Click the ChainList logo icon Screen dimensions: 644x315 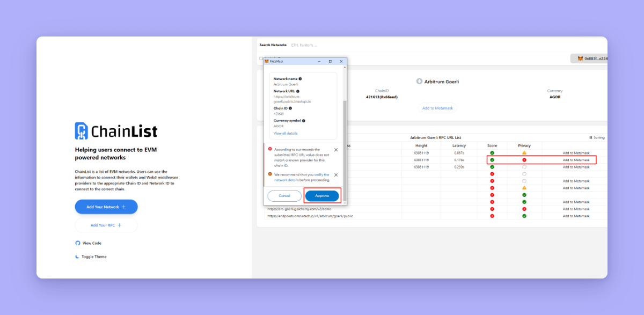coord(81,131)
